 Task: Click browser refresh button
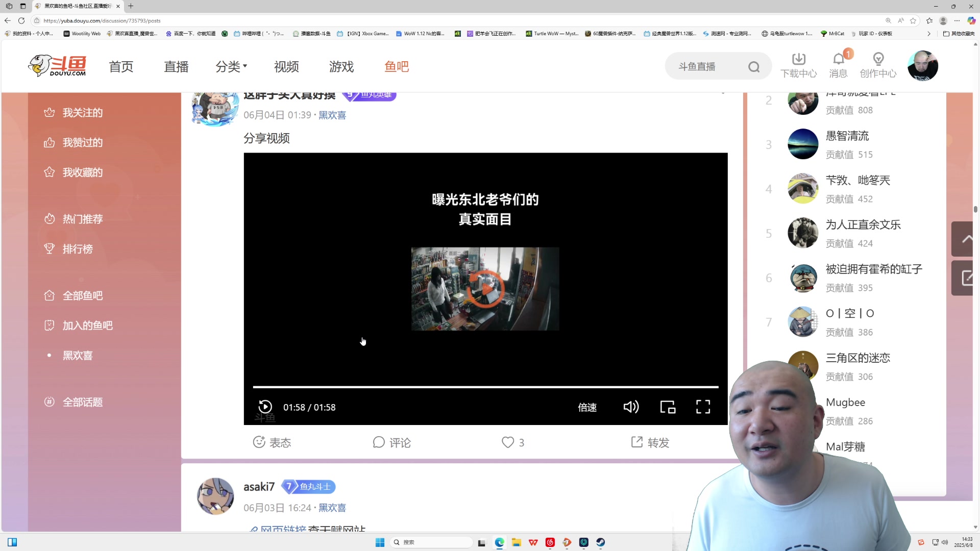(21, 20)
